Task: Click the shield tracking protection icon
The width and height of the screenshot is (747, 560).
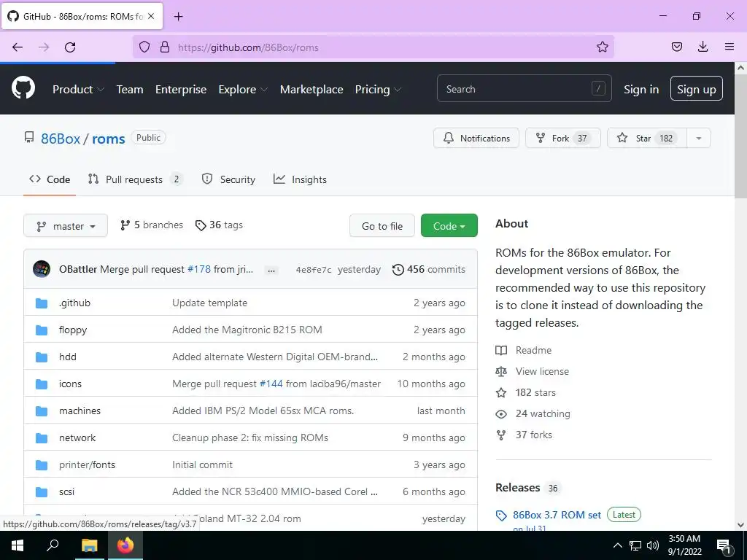Action: (x=144, y=47)
